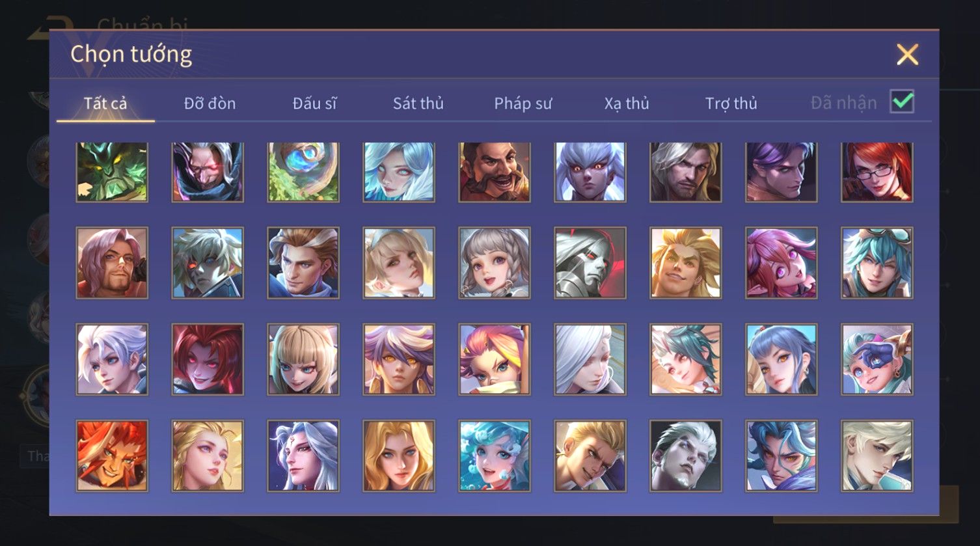This screenshot has width=980, height=546.
Task: Toggle the Đã nhận checkbox
Action: tap(902, 102)
